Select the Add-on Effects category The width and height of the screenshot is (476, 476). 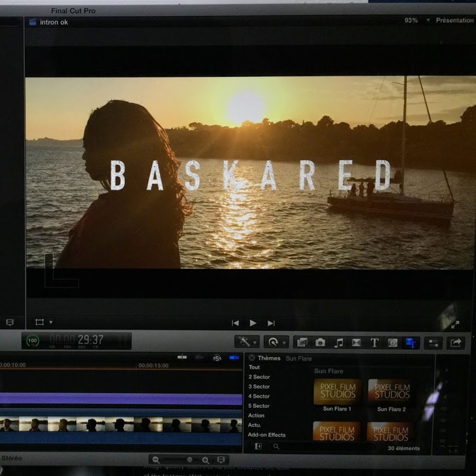[267, 435]
